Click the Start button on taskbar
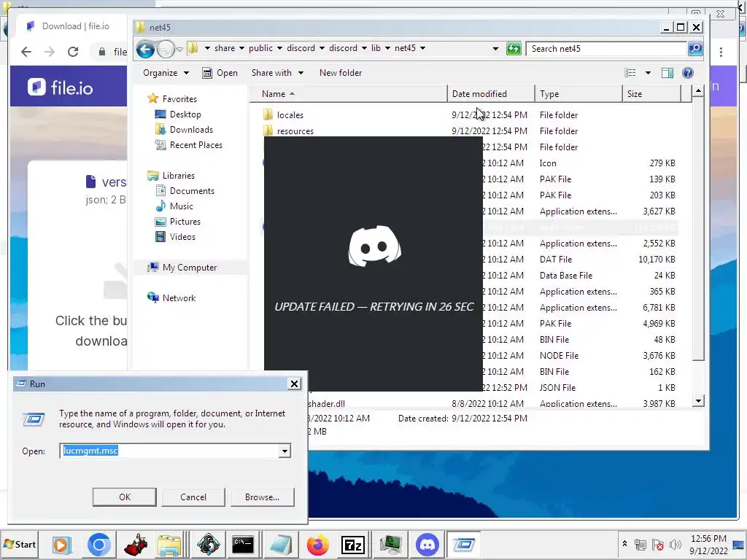 [x=20, y=544]
